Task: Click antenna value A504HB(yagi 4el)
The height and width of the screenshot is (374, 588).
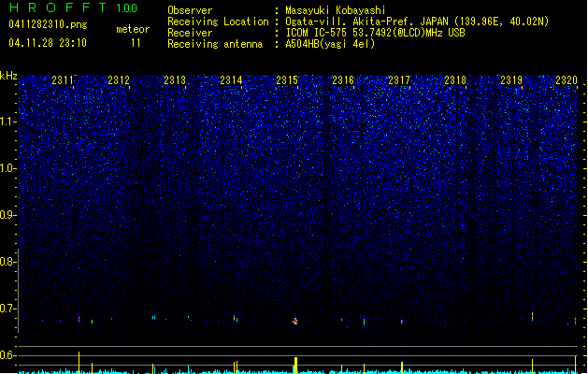Action: click(330, 44)
